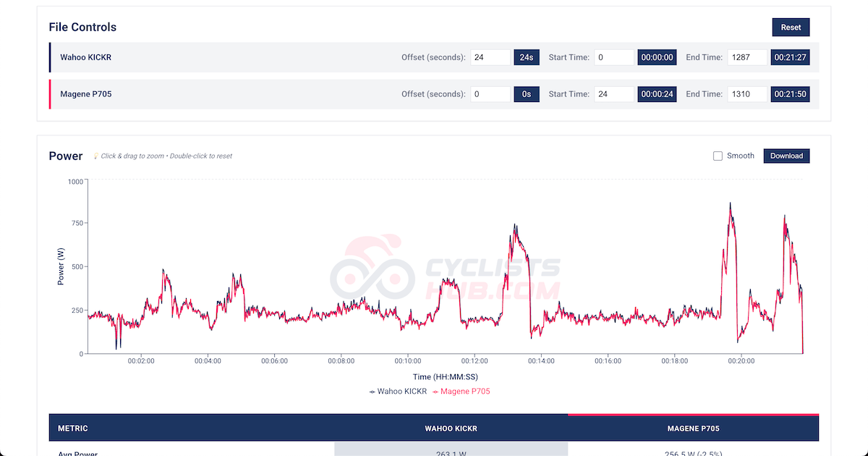The image size is (868, 456).
Task: Edit the Wahoo KICKR End Time field
Action: [747, 57]
